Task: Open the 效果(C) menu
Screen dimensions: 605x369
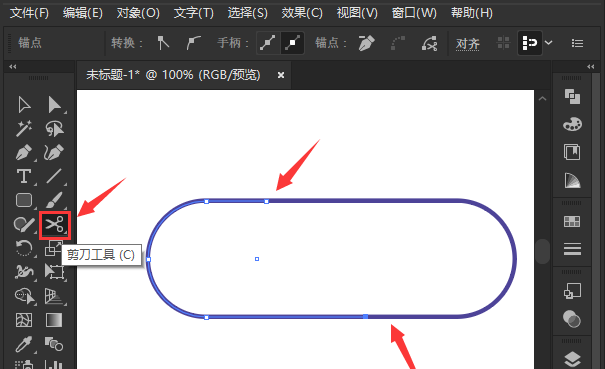Action: 302,13
